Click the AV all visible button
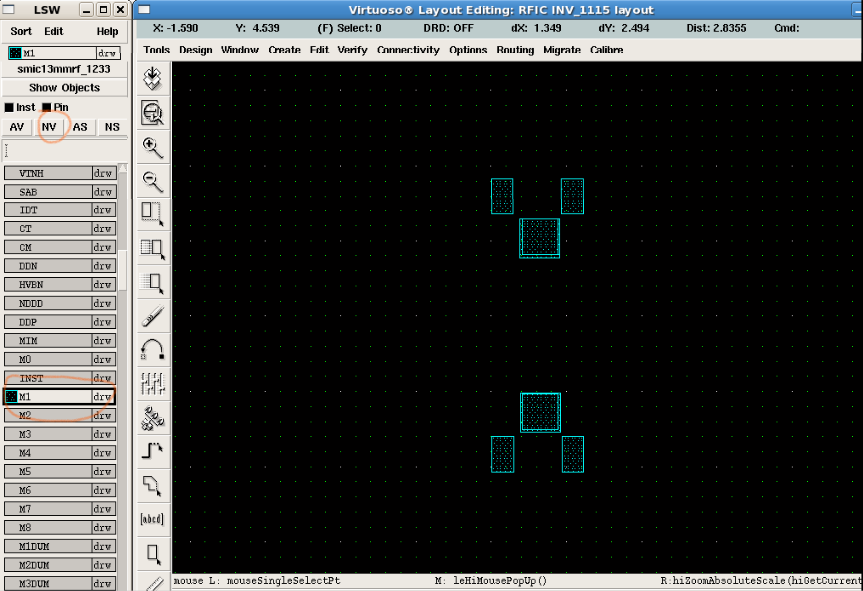Viewport: 863px width, 591px height. [x=17, y=127]
